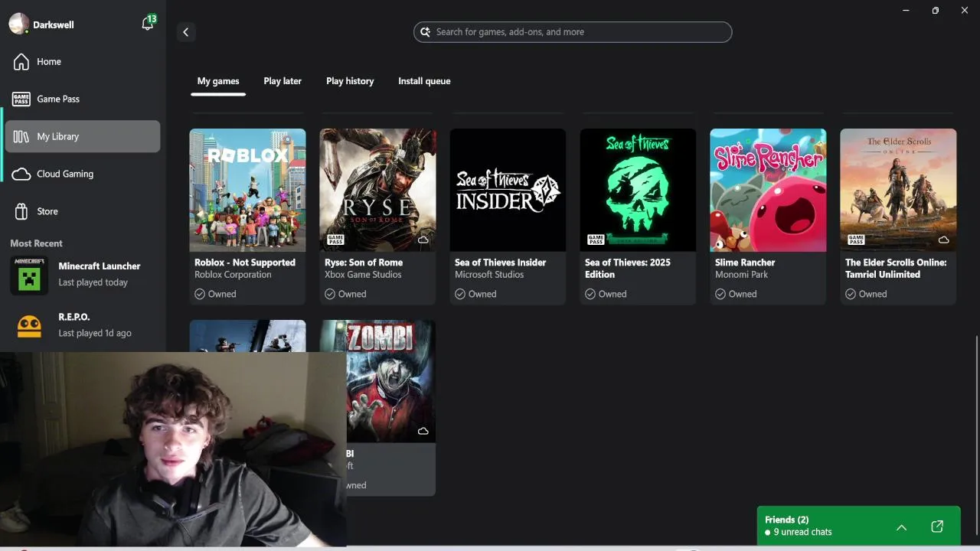Switch to the Play later tab
The height and width of the screenshot is (551, 980).
click(x=283, y=81)
